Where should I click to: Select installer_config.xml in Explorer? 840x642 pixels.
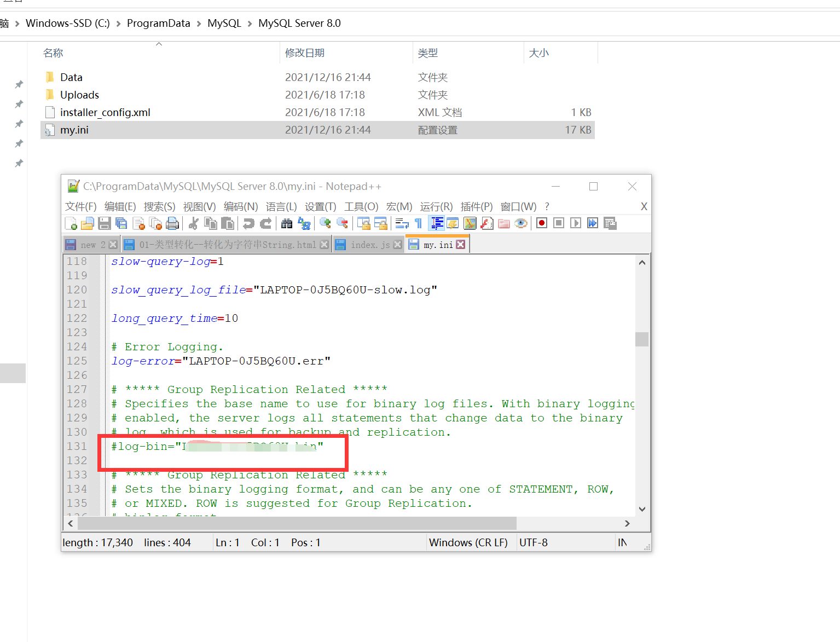(x=317, y=112)
